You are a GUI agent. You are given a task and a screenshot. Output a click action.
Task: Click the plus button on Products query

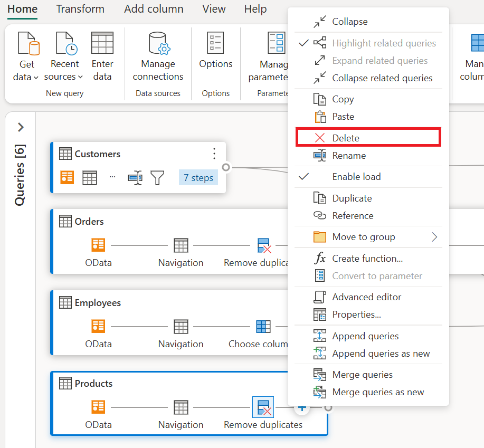click(301, 407)
